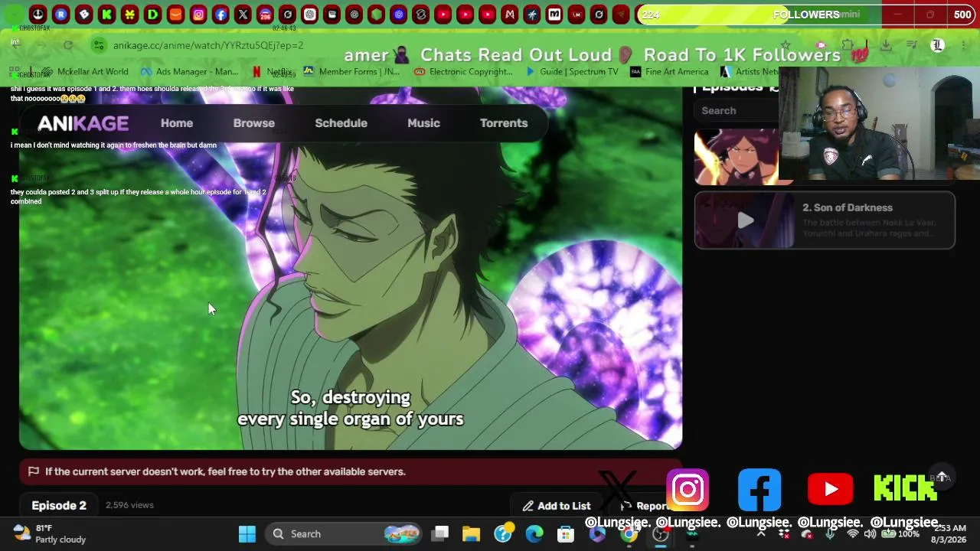Switch to the Facebook browser tab
This screenshot has height=551, width=980.
(x=220, y=15)
